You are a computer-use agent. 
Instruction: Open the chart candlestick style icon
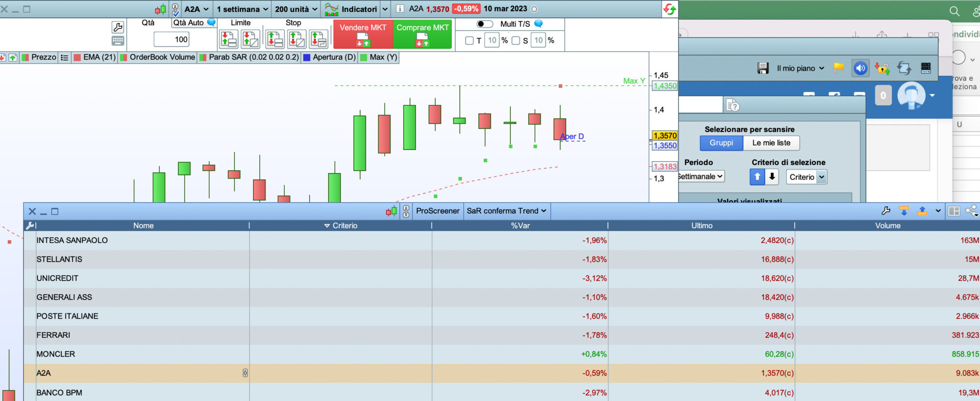tap(160, 9)
